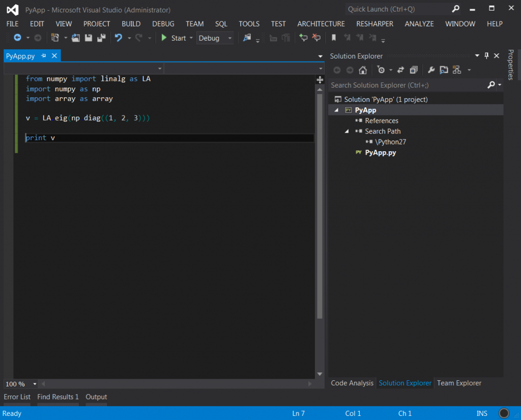Save the current file with the floppy icon
The width and height of the screenshot is (521, 420).
tap(89, 38)
